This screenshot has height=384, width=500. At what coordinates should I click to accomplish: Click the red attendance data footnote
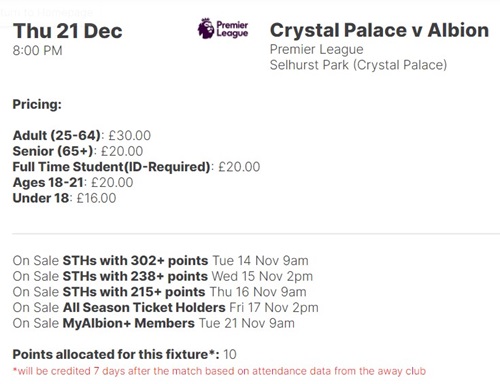219,371
